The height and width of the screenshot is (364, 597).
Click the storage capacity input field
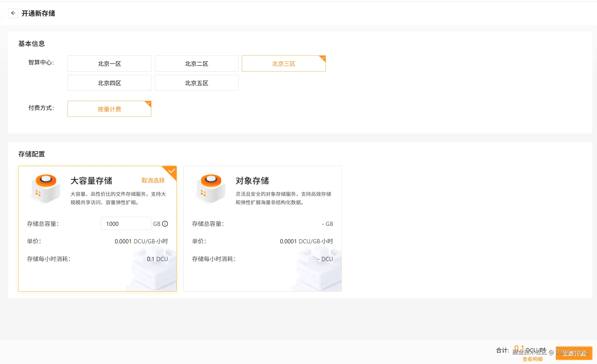[126, 224]
